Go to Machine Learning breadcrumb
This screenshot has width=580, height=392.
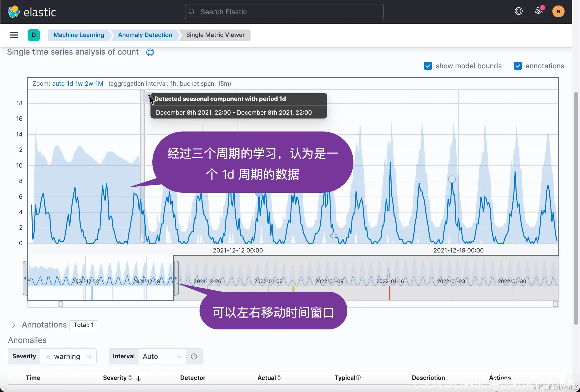(79, 35)
